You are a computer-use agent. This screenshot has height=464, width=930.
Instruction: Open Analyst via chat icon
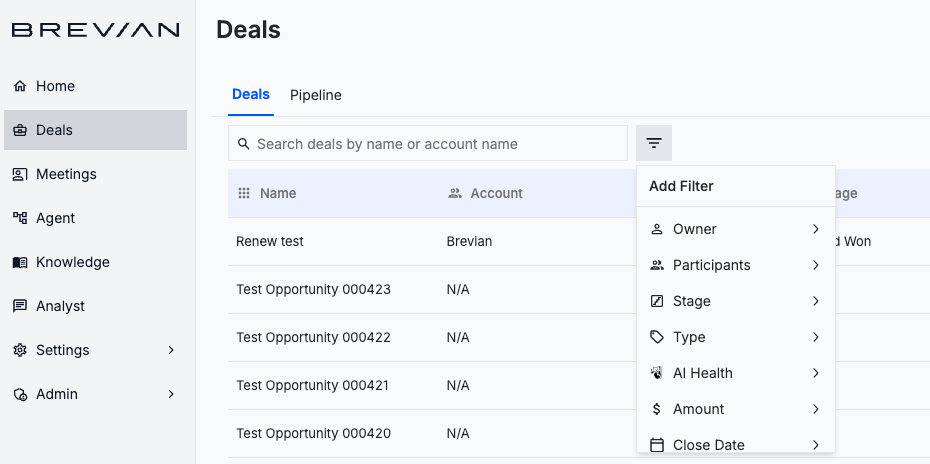(20, 306)
